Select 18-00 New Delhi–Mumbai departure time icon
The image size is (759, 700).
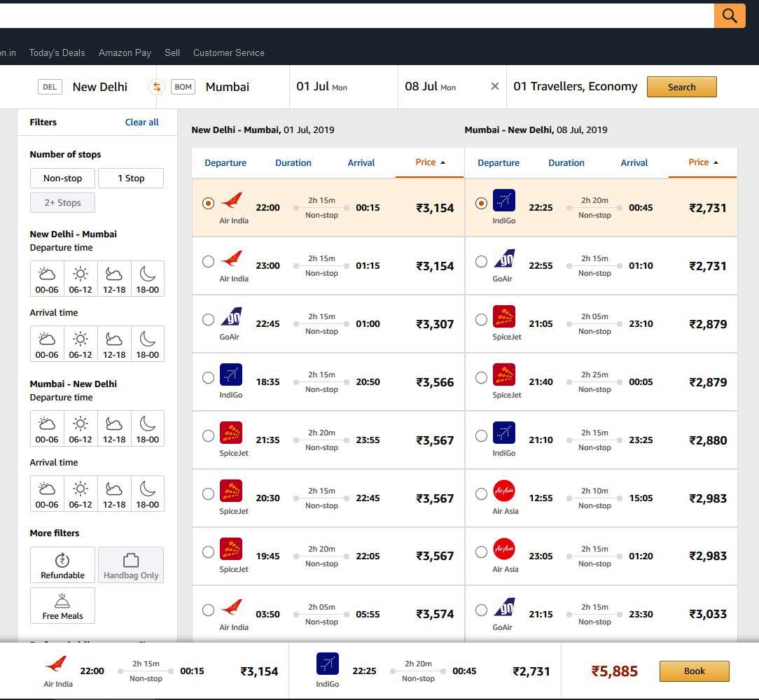pyautogui.click(x=148, y=279)
